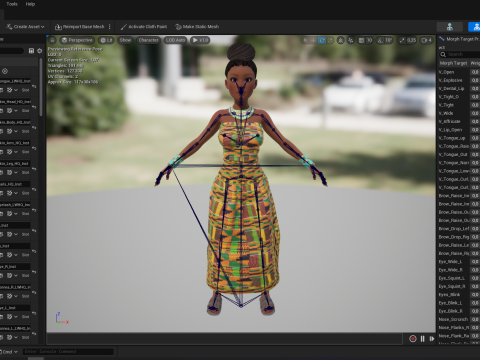This screenshot has width=480, height=360.
Task: Use selected asset for Skin_Arm_HQ slot
Action: point(1,152)
